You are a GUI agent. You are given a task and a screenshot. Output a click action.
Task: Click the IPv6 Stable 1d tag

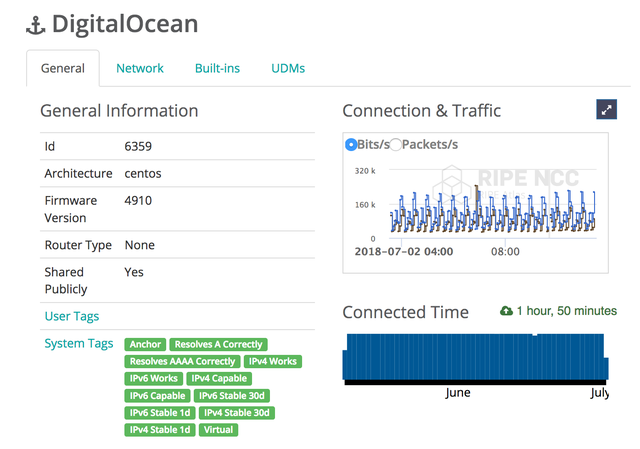(160, 413)
